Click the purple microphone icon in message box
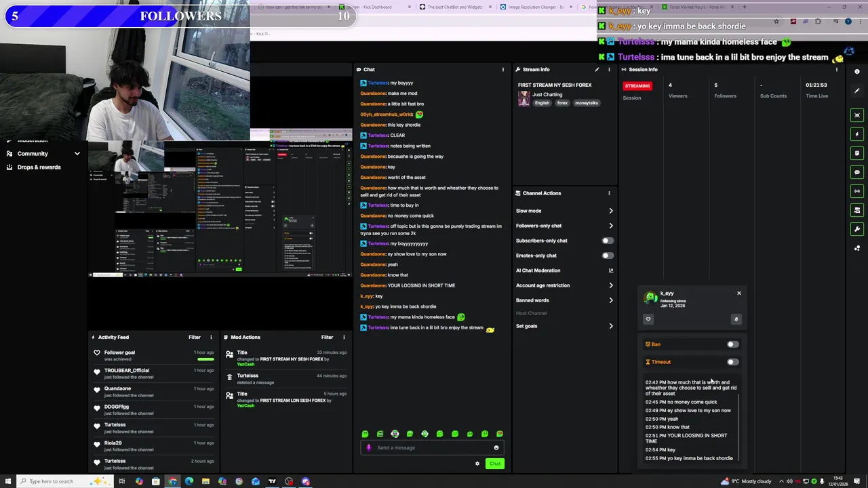The height and width of the screenshot is (488, 868). tap(369, 447)
